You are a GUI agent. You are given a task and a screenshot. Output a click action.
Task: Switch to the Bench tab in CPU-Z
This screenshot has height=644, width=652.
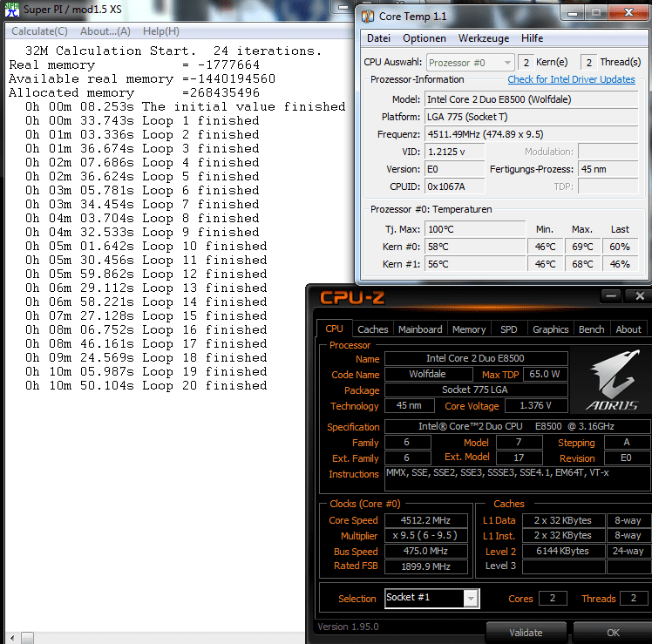pyautogui.click(x=591, y=329)
